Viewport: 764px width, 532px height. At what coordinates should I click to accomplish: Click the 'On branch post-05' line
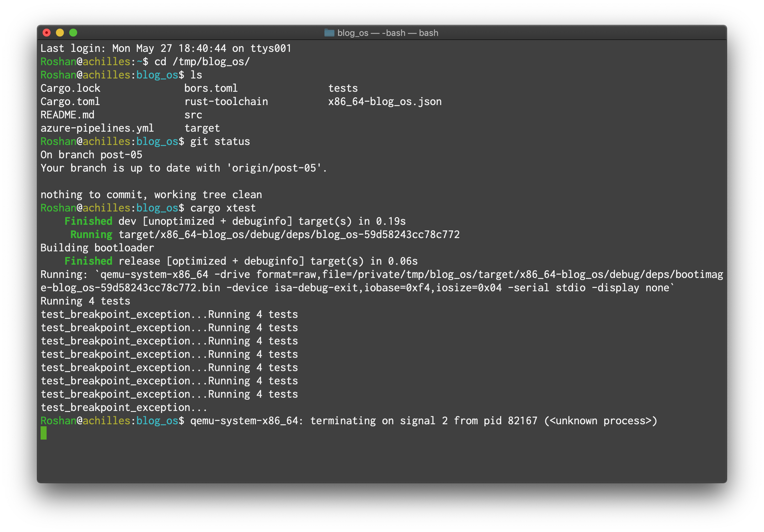91,155
